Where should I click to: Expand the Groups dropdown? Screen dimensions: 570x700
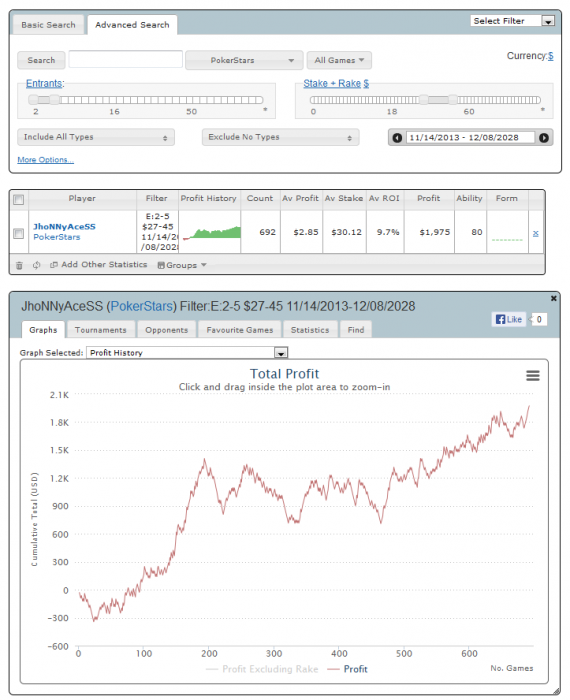[x=182, y=265]
